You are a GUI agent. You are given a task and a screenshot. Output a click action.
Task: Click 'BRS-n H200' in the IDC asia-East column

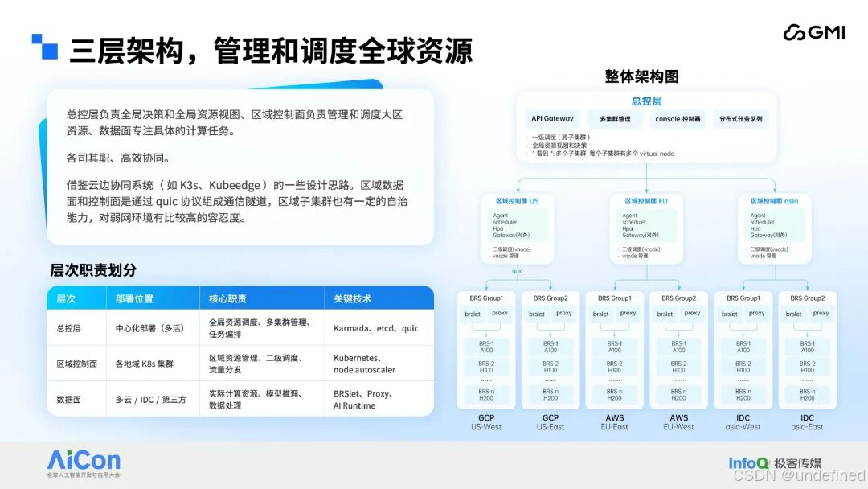coord(807,394)
